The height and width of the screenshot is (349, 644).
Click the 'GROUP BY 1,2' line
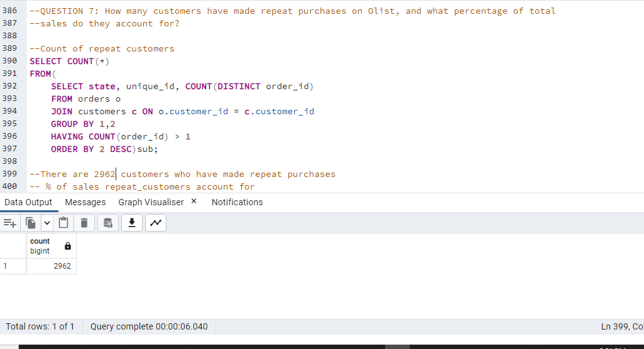pos(83,124)
